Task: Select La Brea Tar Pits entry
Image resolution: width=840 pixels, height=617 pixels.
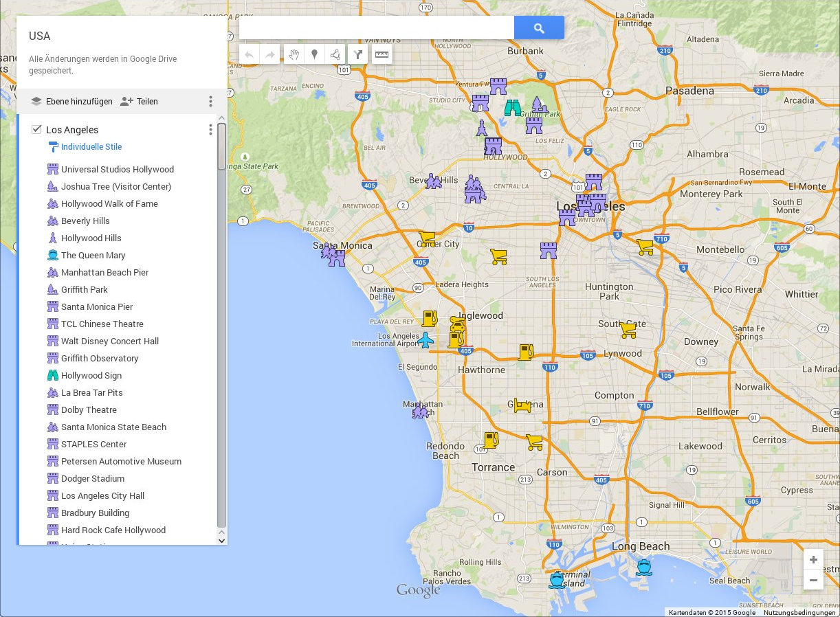Action: point(92,392)
